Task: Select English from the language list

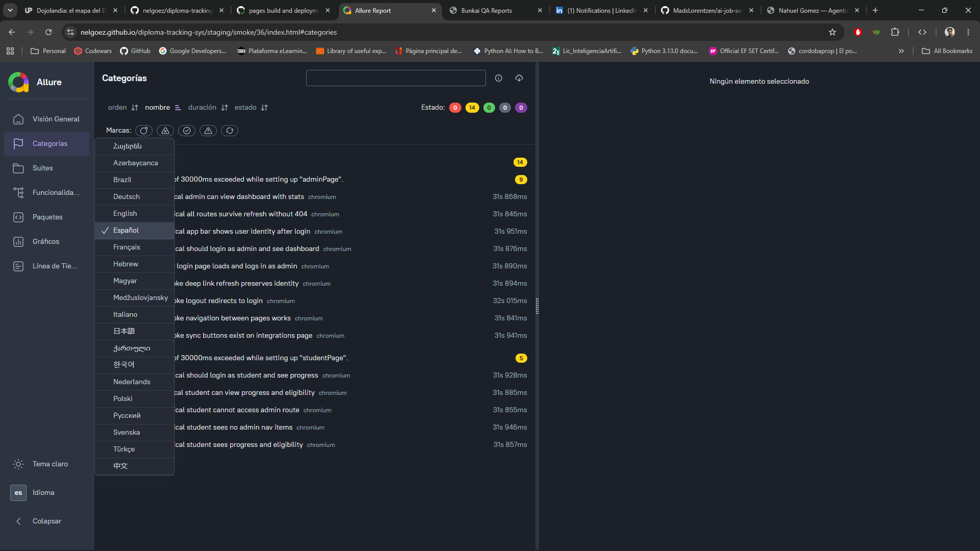Action: pyautogui.click(x=135, y=213)
